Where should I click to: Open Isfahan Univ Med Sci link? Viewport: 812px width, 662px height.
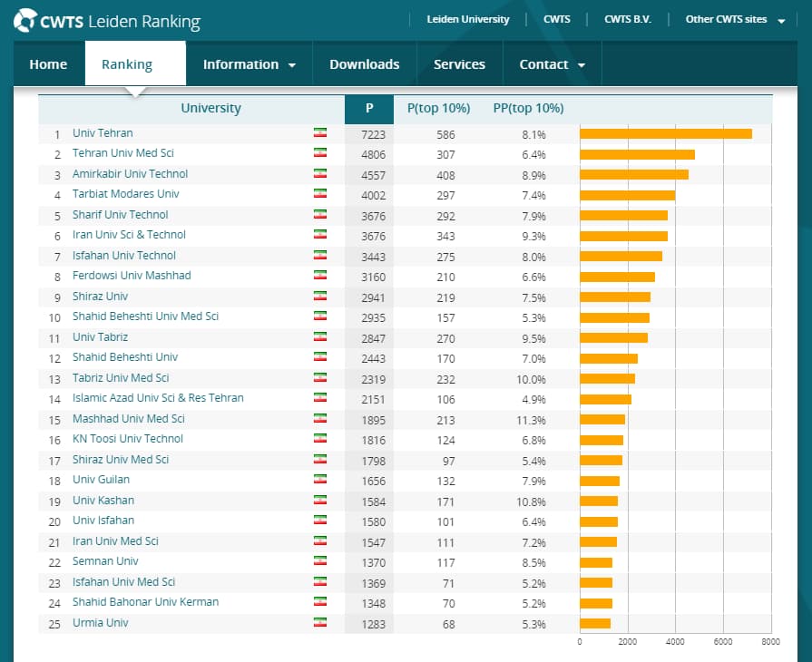123,582
